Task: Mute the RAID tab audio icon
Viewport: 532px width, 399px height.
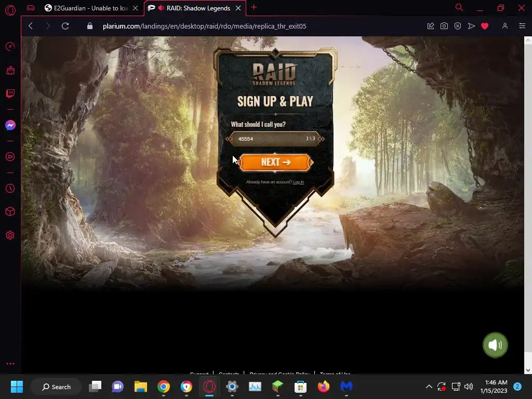Action: tap(161, 8)
